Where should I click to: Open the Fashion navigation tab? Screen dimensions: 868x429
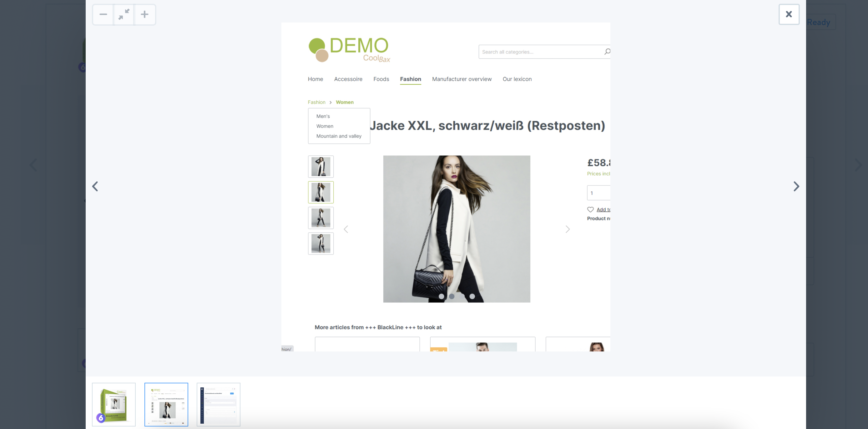(x=411, y=79)
